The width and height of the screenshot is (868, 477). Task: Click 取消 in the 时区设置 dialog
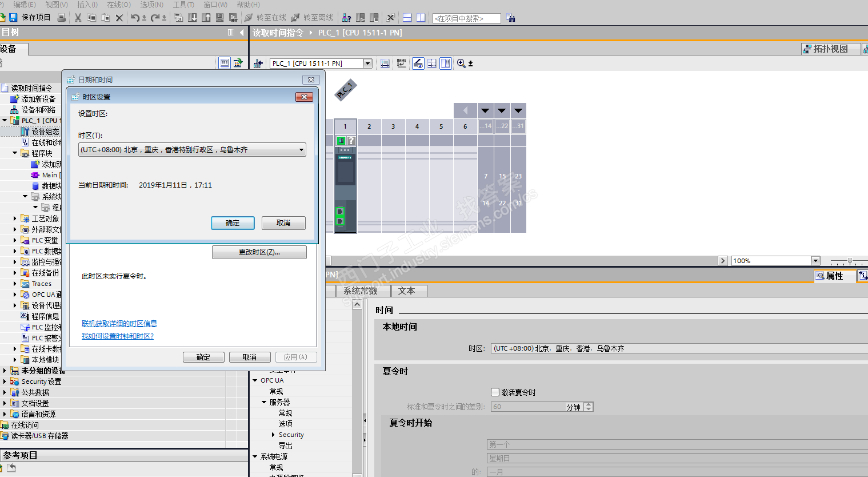point(283,223)
